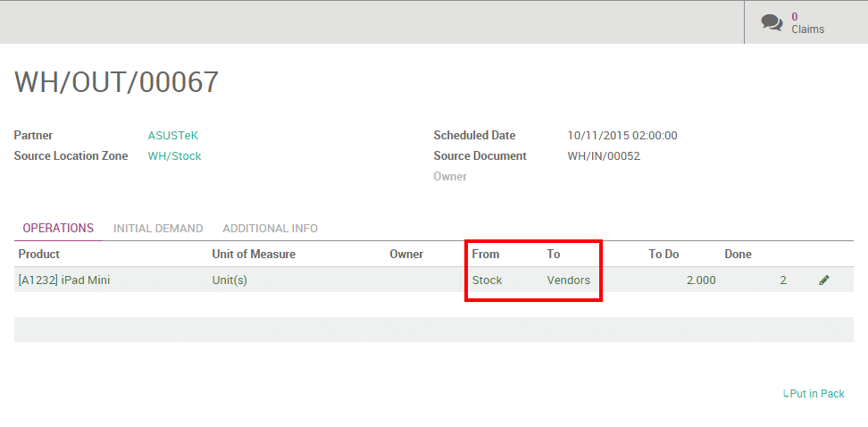Click the From column header

tap(486, 255)
